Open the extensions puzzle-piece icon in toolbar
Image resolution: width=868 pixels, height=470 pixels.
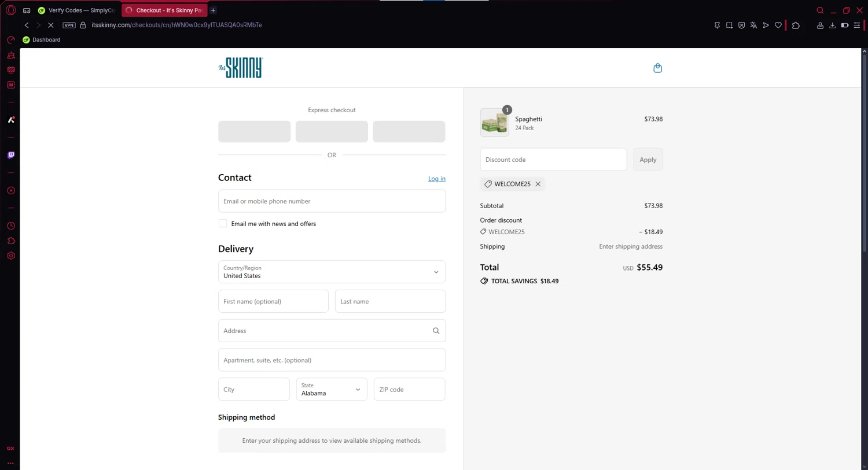point(796,25)
